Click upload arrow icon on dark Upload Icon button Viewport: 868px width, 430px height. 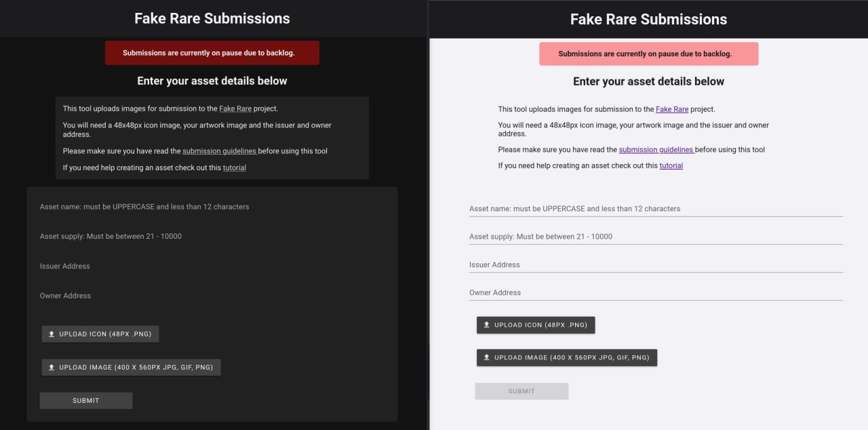point(52,334)
